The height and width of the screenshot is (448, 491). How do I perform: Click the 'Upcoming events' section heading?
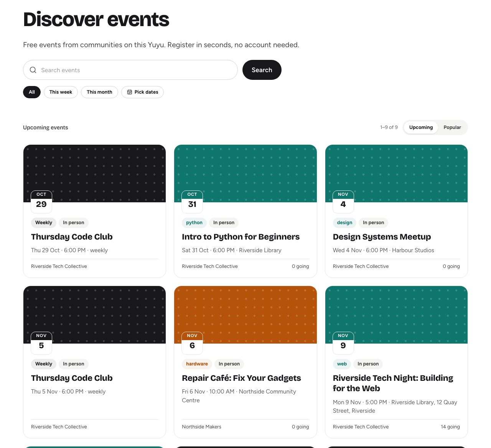[46, 127]
